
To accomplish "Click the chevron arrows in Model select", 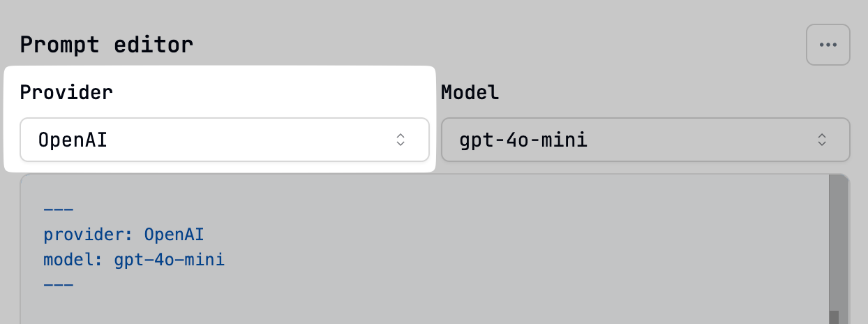I will point(822,140).
